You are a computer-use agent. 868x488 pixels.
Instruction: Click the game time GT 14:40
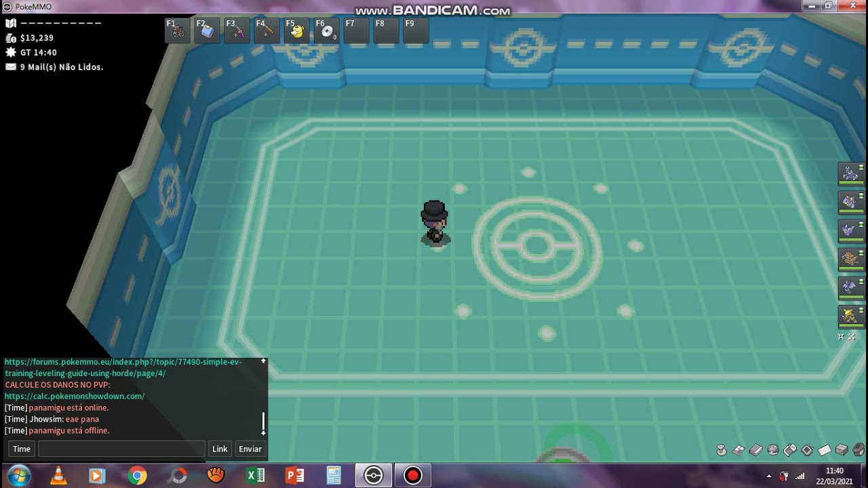(x=39, y=52)
